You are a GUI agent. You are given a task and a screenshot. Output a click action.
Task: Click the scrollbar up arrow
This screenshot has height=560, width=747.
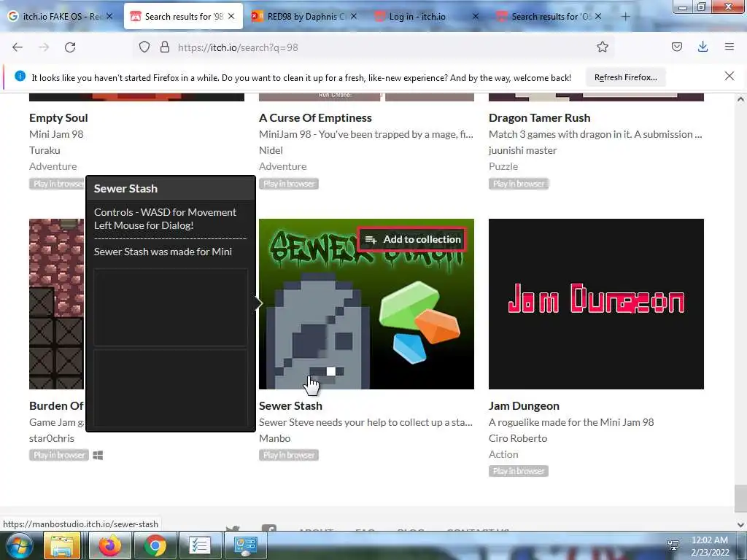tap(740, 100)
